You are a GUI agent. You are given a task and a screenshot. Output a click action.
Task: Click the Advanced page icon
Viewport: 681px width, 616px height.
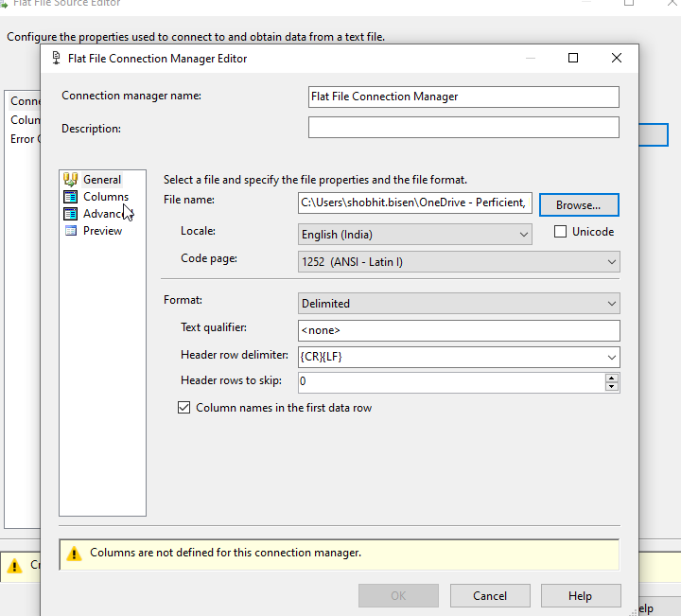[x=70, y=213]
